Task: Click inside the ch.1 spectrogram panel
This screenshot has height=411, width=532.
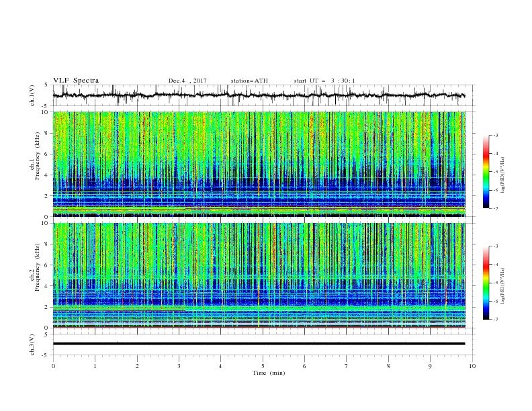Action: [259, 164]
